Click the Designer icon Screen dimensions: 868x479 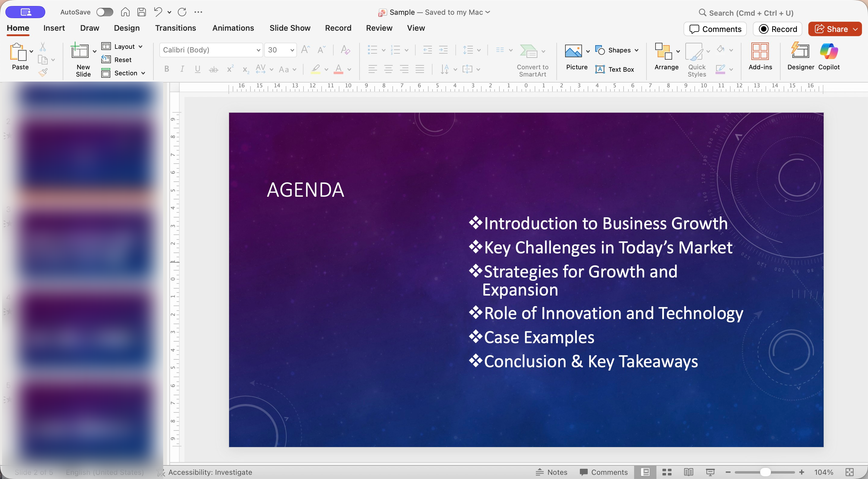click(800, 52)
